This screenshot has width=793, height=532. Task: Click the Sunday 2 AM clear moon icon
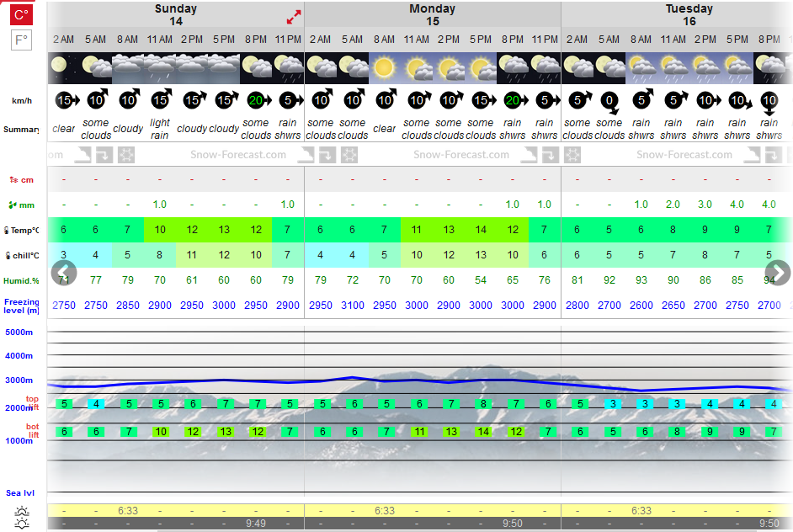(x=64, y=68)
